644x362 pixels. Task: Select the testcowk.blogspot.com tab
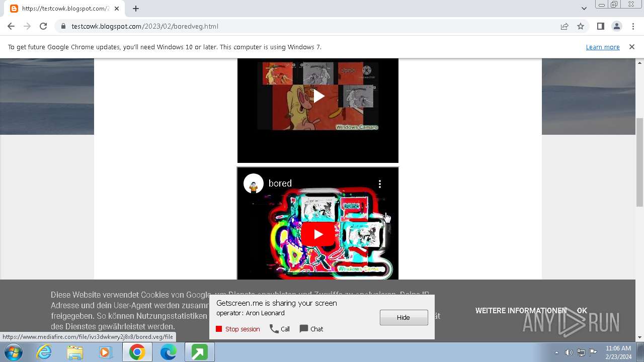click(x=65, y=9)
